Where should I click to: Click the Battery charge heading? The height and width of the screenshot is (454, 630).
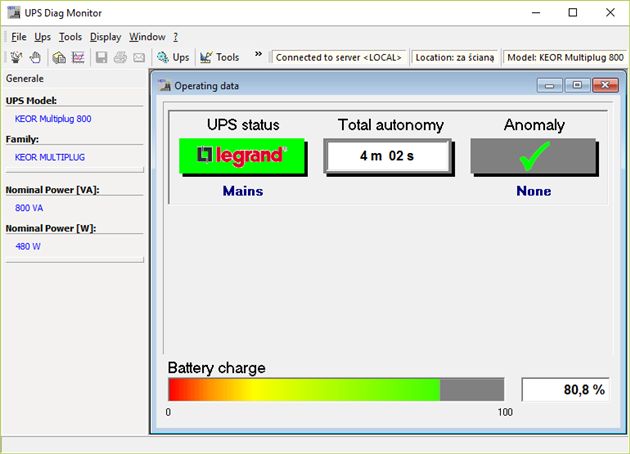217,368
